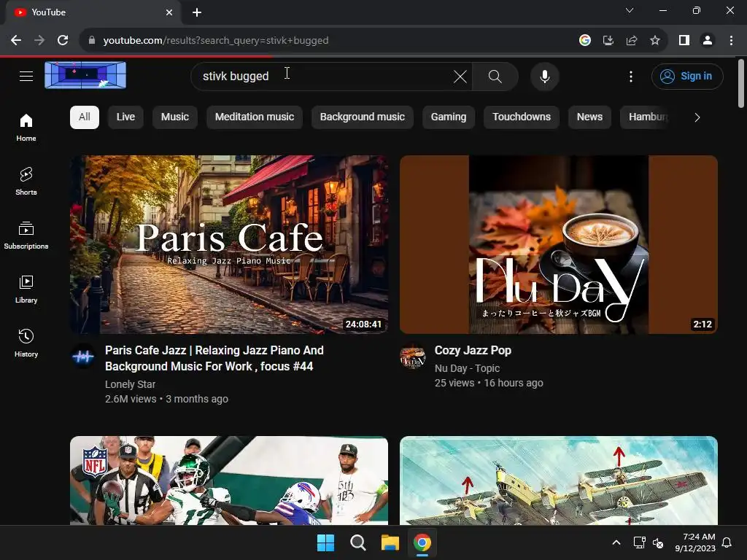Click the magnifier search button
The width and height of the screenshot is (747, 560).
[x=495, y=76]
